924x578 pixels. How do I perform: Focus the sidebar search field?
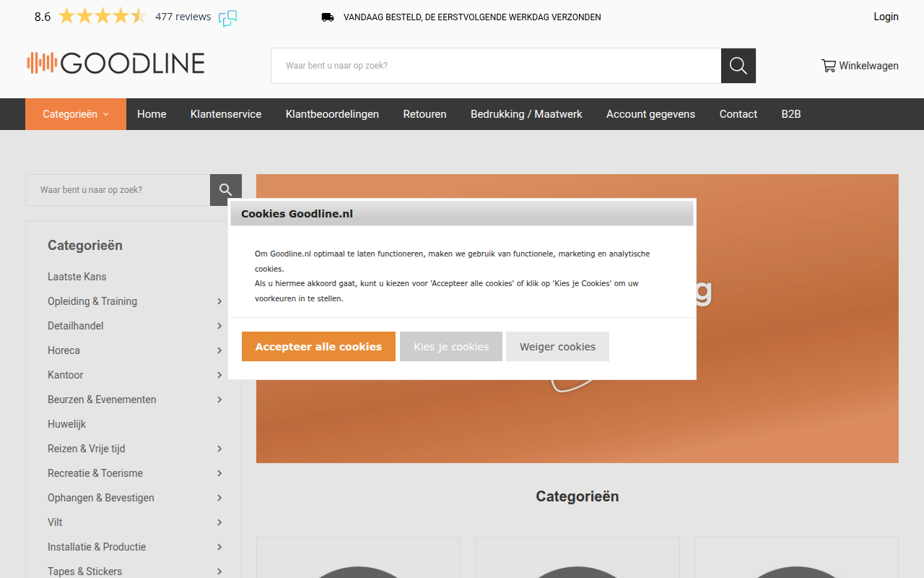tap(118, 190)
